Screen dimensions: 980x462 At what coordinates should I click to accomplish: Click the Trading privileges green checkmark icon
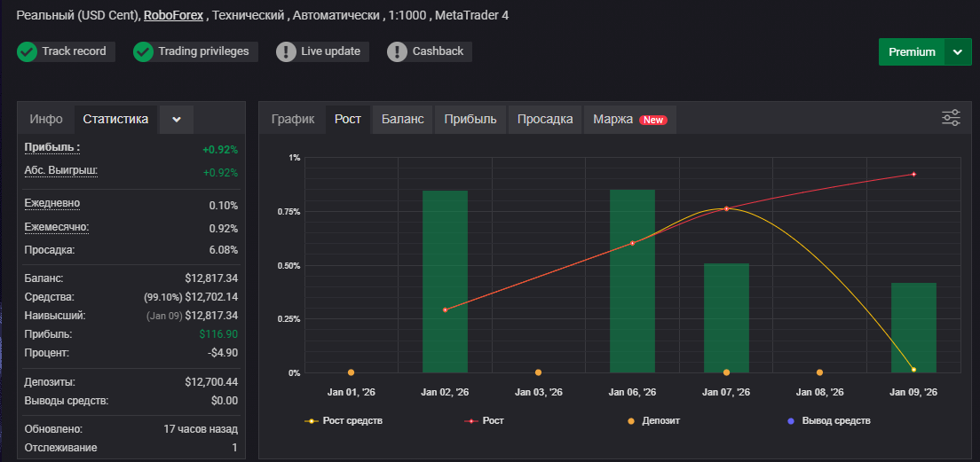pos(144,51)
